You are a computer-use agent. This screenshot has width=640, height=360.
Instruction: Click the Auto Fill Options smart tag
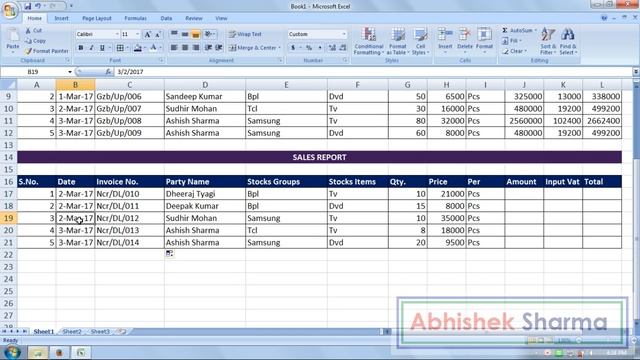[169, 253]
